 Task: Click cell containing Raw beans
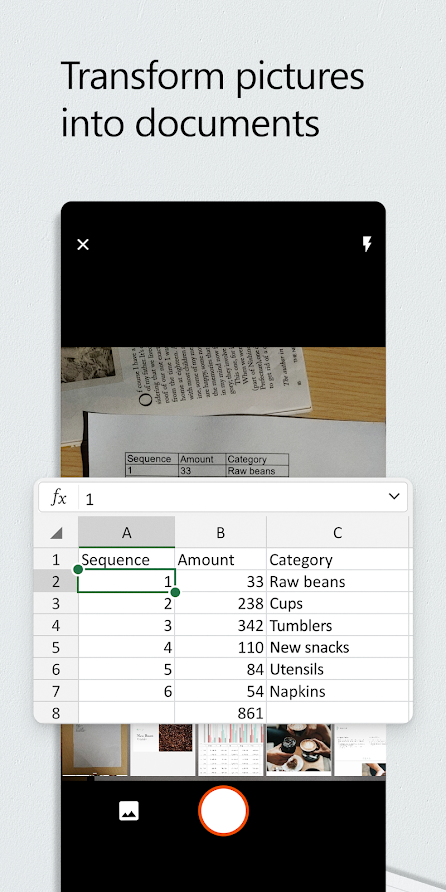(337, 582)
